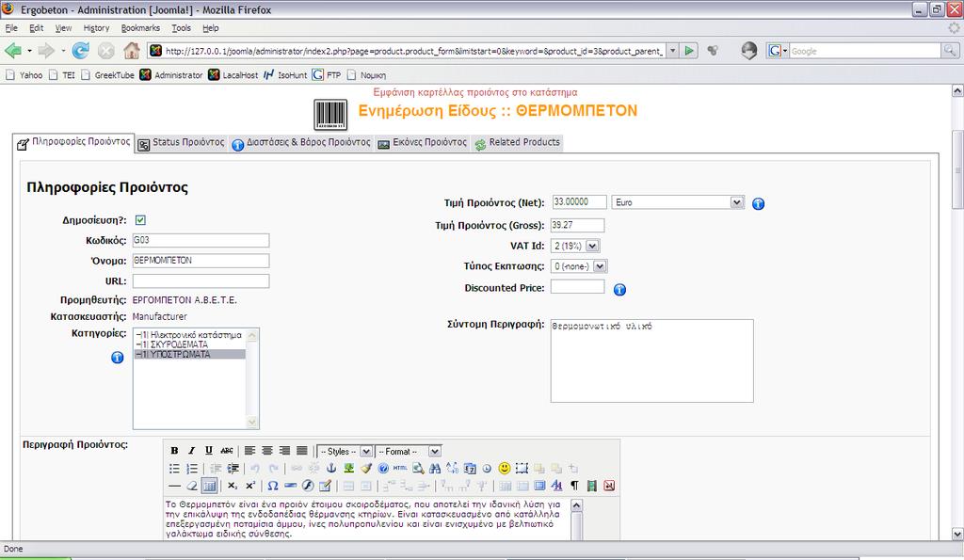The width and height of the screenshot is (964, 560).
Task: Switch to the Status Προϊόντος tab
Action: coord(182,143)
